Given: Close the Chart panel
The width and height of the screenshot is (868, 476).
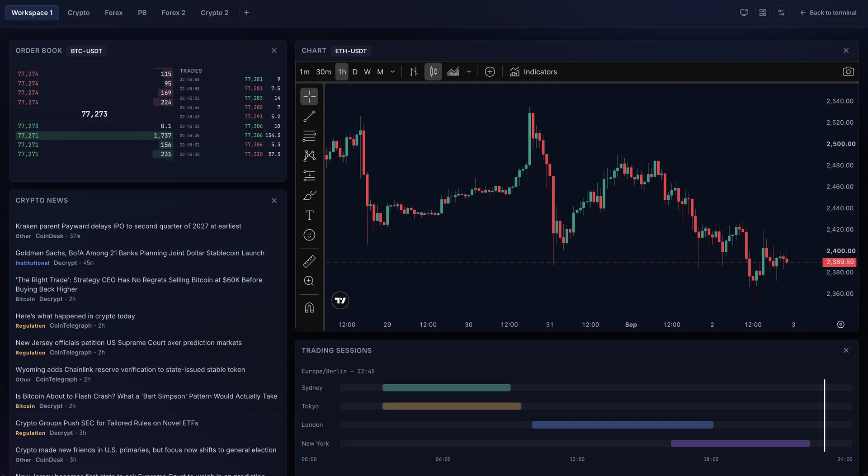Looking at the screenshot, I should (x=846, y=51).
